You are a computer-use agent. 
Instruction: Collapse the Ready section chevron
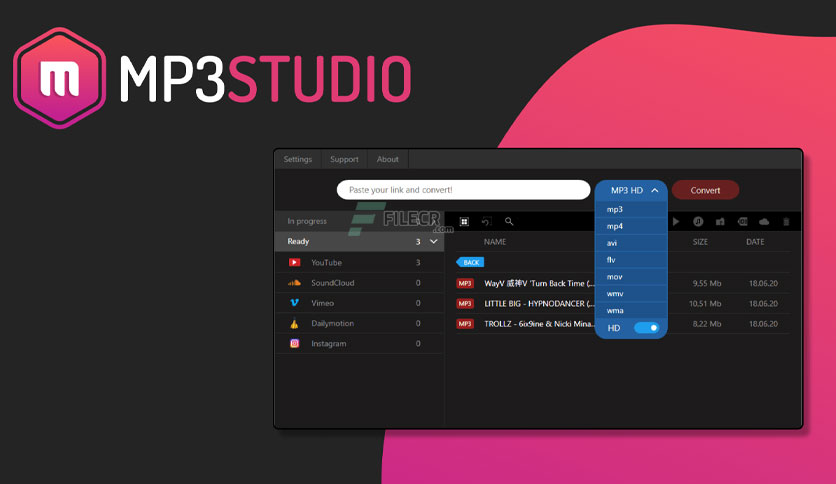tap(433, 242)
